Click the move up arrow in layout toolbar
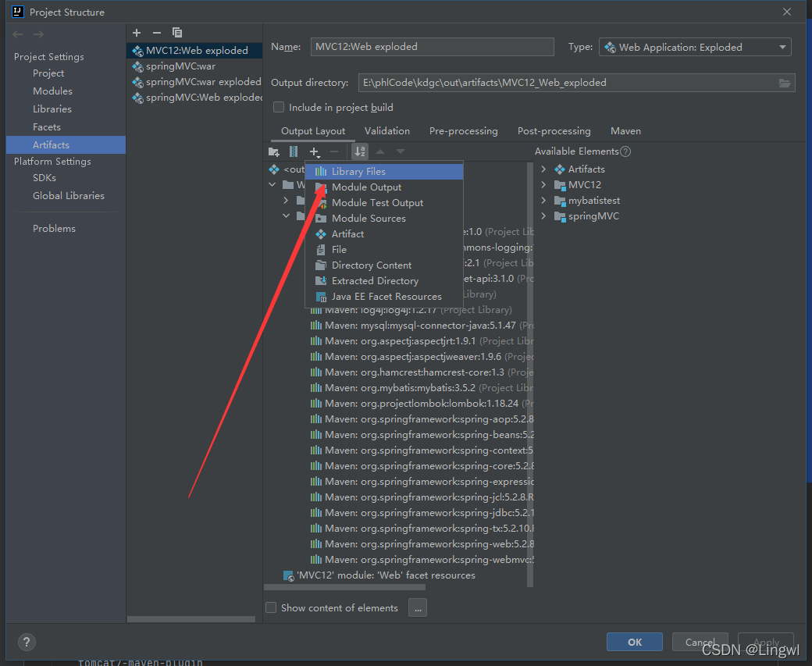This screenshot has height=666, width=812. click(380, 151)
